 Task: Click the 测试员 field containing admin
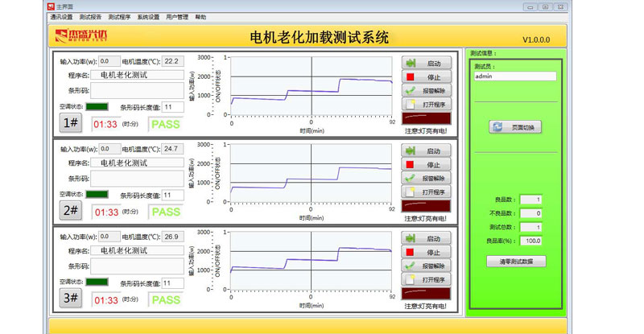pyautogui.click(x=515, y=76)
